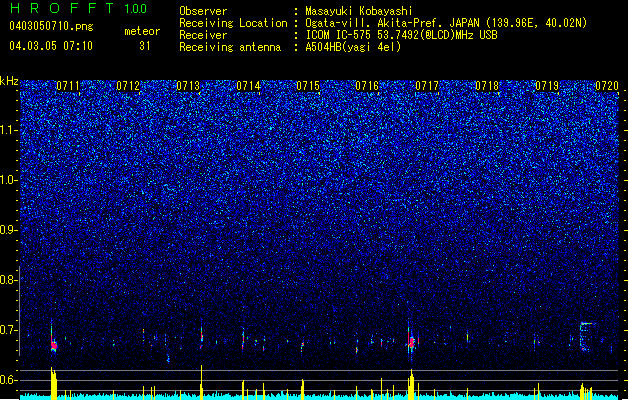Click the ICOM IC-575 receiver details line
This screenshot has height=400, width=629.
point(401,35)
